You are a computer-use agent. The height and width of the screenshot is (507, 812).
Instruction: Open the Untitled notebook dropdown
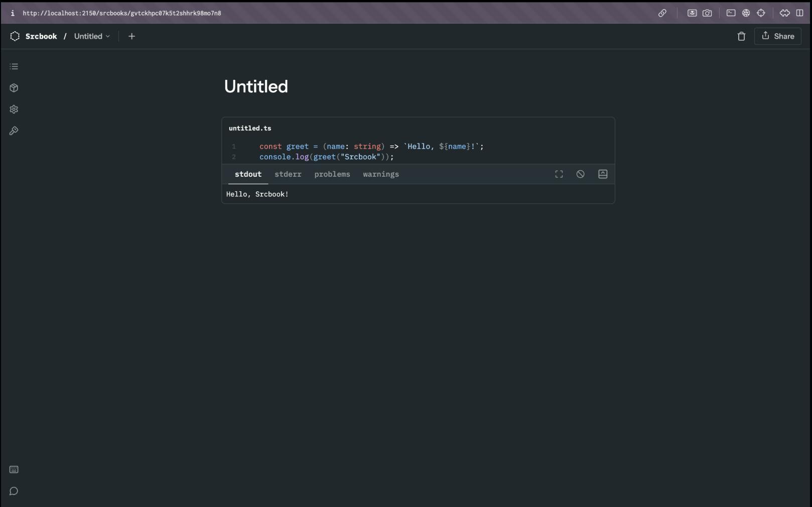tap(92, 36)
